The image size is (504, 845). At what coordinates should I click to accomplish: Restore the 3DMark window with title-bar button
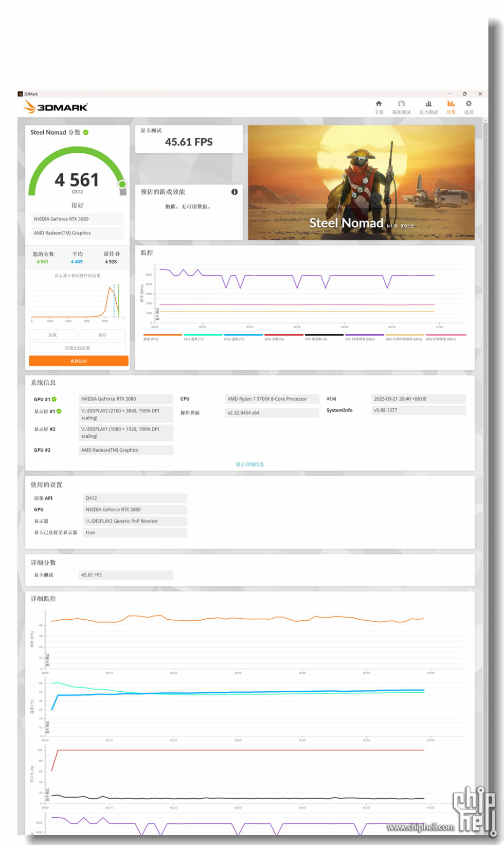(x=464, y=94)
